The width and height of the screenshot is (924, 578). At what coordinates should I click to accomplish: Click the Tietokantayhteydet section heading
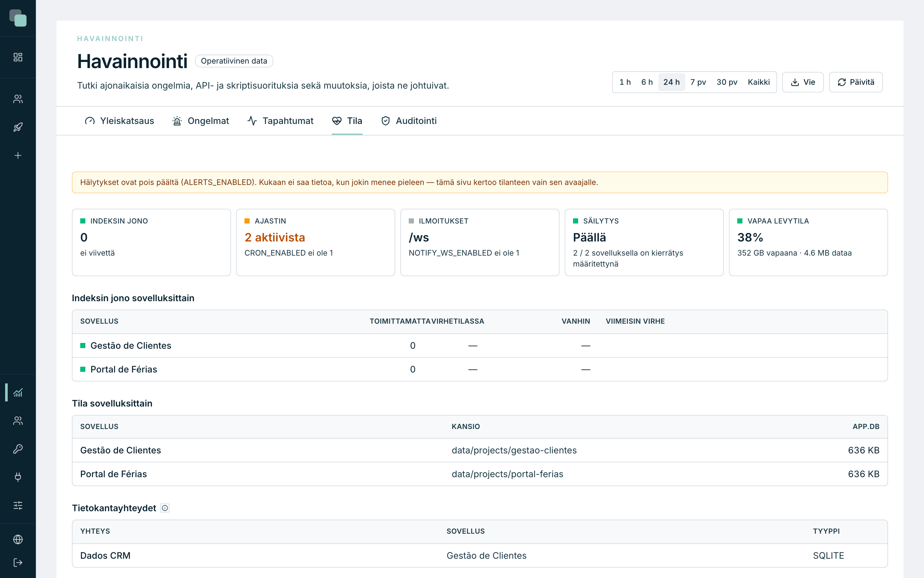tap(114, 508)
